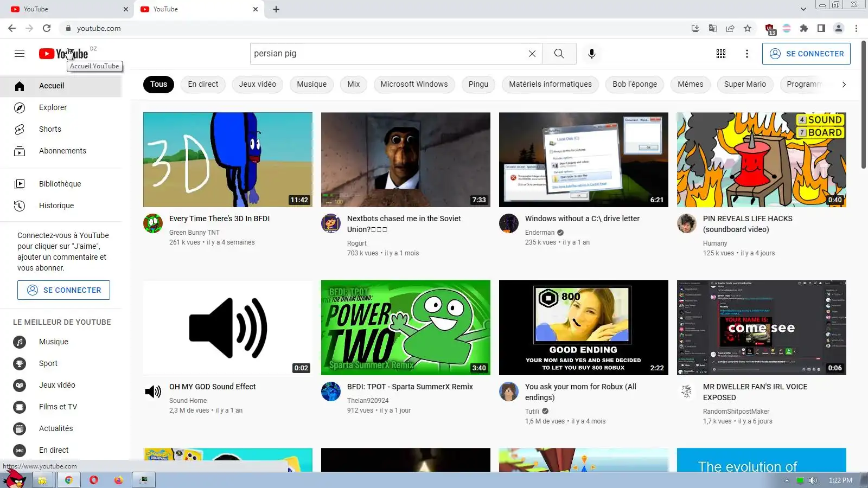This screenshot has width=868, height=488.
Task: Open the Sound Home channel avatar
Action: pos(153,391)
